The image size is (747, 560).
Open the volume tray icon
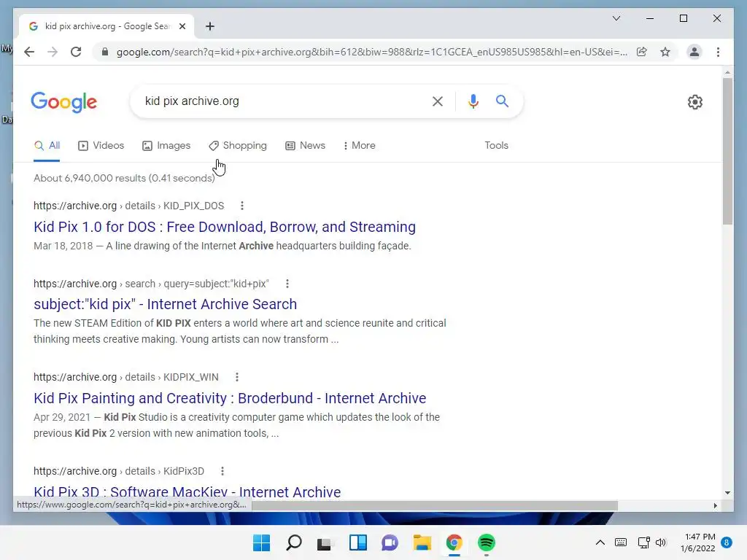click(661, 542)
